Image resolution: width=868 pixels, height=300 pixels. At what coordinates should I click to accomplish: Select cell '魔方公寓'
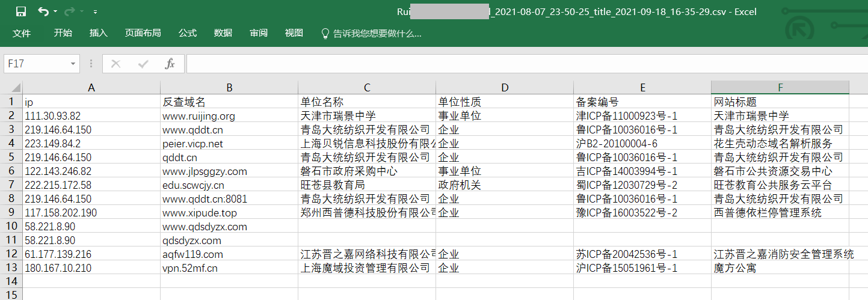tap(780, 268)
